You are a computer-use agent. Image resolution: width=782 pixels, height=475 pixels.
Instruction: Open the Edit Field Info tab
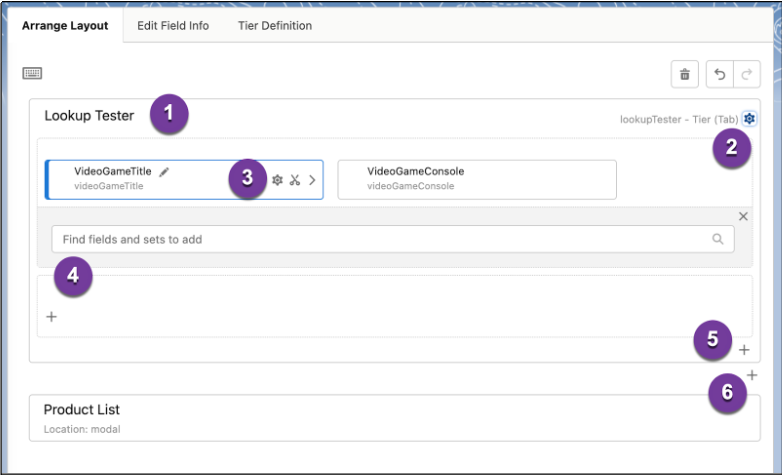[x=173, y=25]
